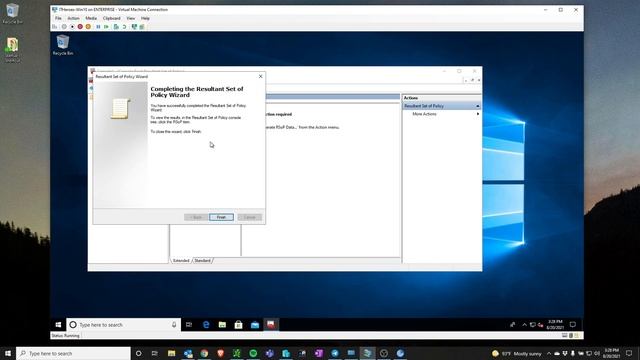The width and height of the screenshot is (640, 360).
Task: Open Task View on the guest taskbar
Action: click(189, 325)
